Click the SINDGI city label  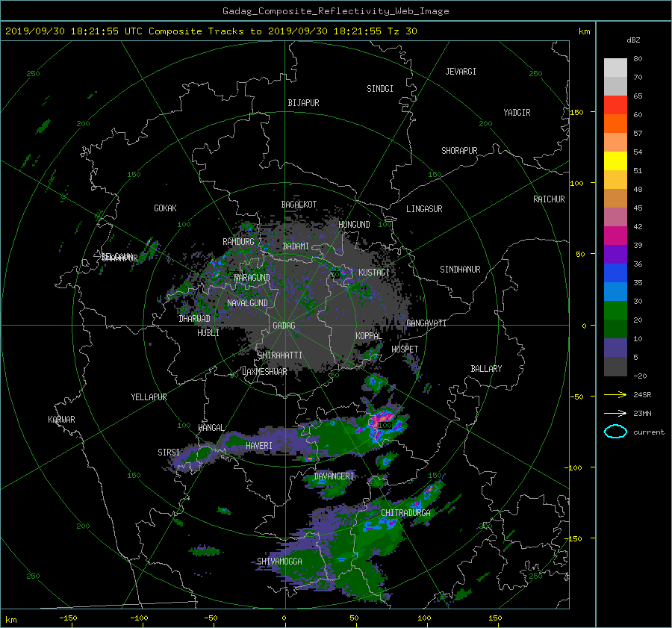coord(380,89)
